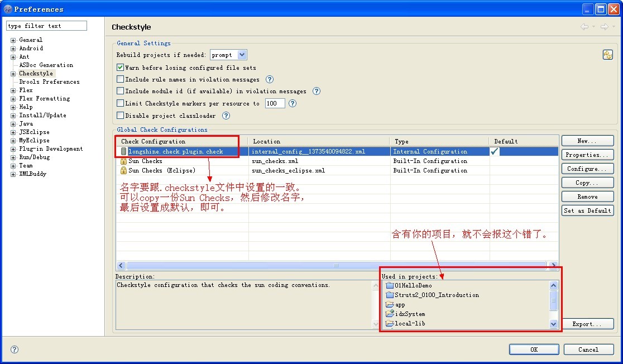
Task: Click the Type column header
Action: [440, 141]
